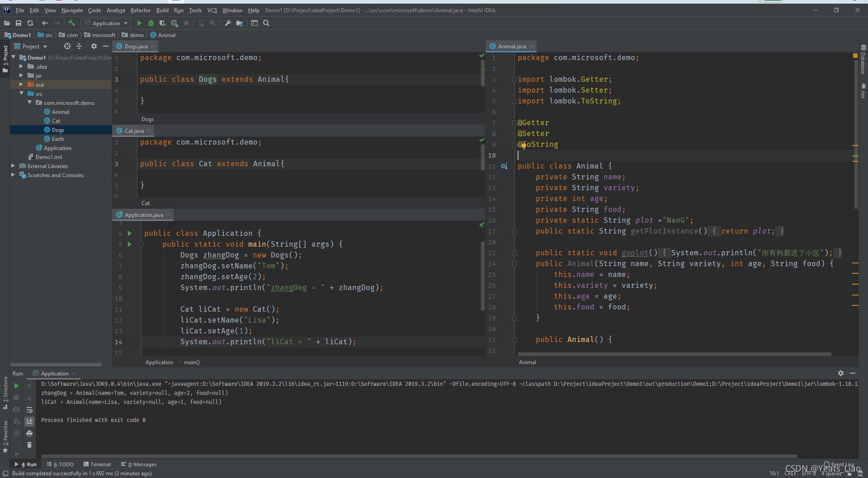868x478 pixels.
Task: Click the green Debug bug icon in toolbar
Action: coord(151,23)
